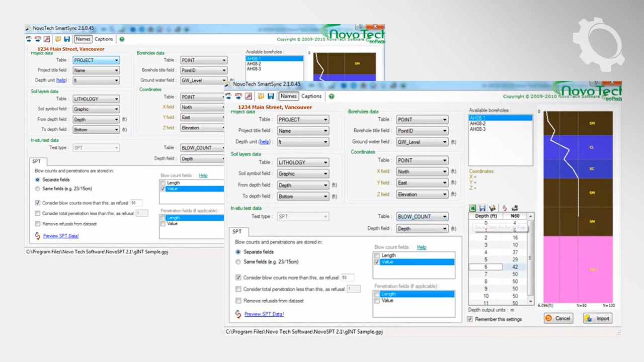
Task: Select the SPT tab in the front window
Action: click(237, 232)
